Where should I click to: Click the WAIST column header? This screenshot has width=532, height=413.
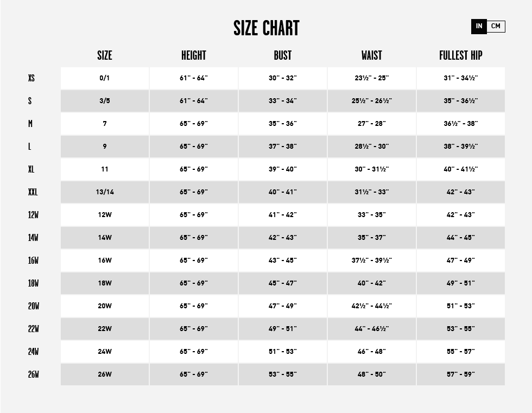click(371, 55)
